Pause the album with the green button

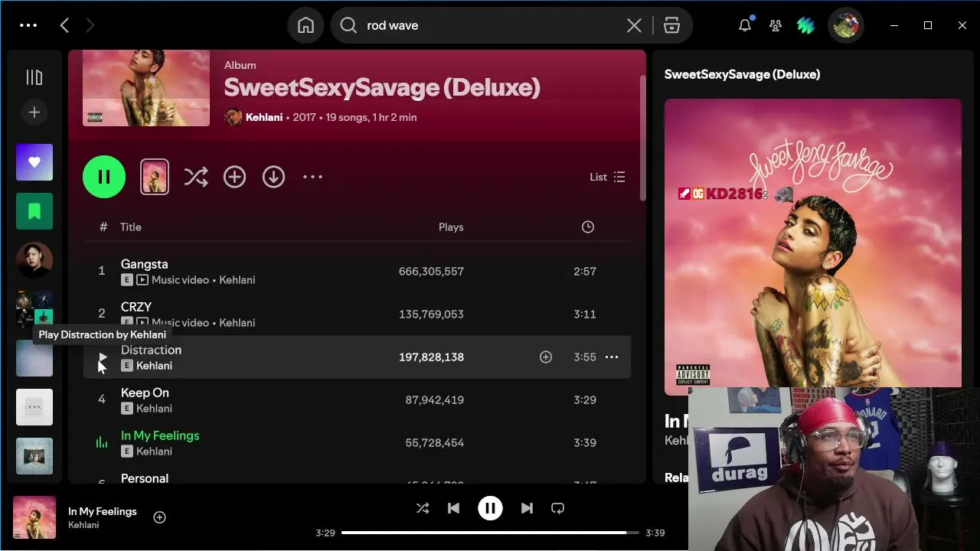tap(104, 177)
